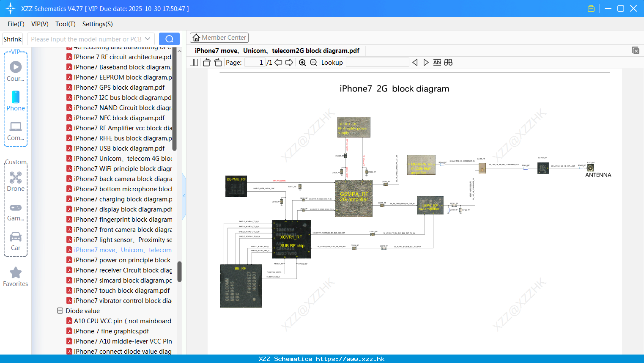The height and width of the screenshot is (363, 644).
Task: Click the XZZ website link in status bar
Action: click(x=350, y=359)
